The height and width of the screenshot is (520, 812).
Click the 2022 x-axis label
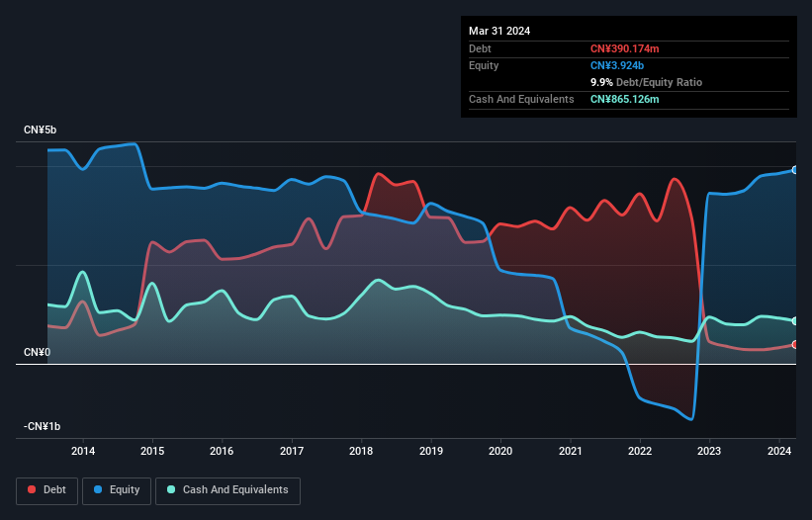click(640, 451)
